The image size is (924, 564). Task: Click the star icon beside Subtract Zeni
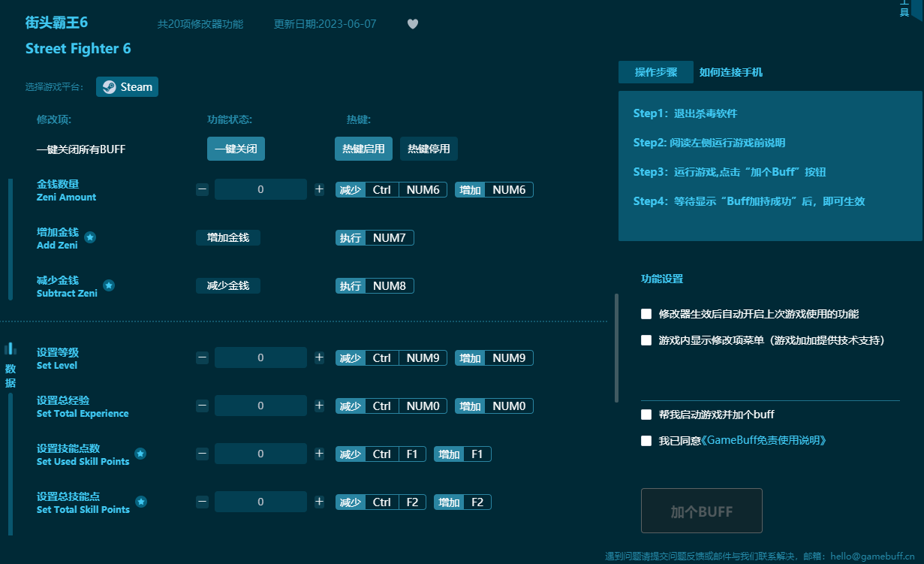109,285
